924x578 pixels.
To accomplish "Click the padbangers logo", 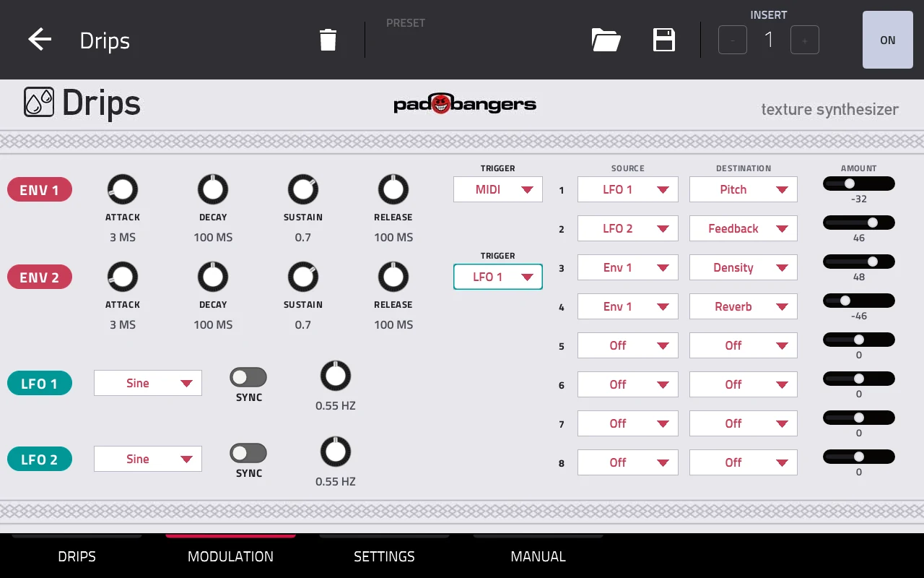I will (x=465, y=104).
